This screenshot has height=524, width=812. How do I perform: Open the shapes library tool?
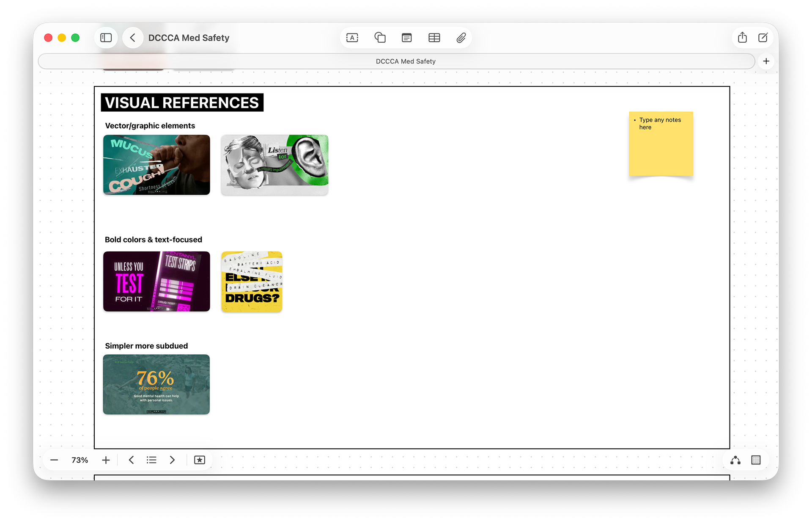[380, 38]
